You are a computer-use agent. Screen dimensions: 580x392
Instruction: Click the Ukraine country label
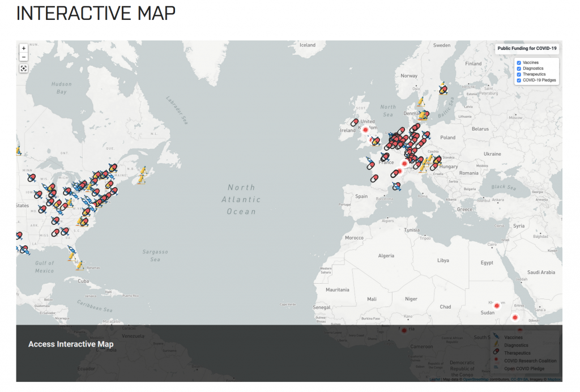[x=492, y=154]
